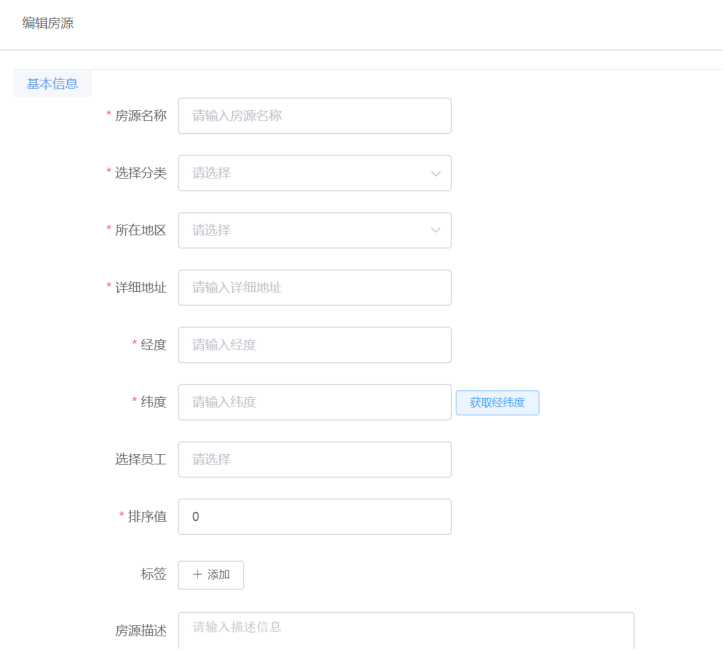
Task: Expand the 所在地区 chevron arrow
Action: 435,230
